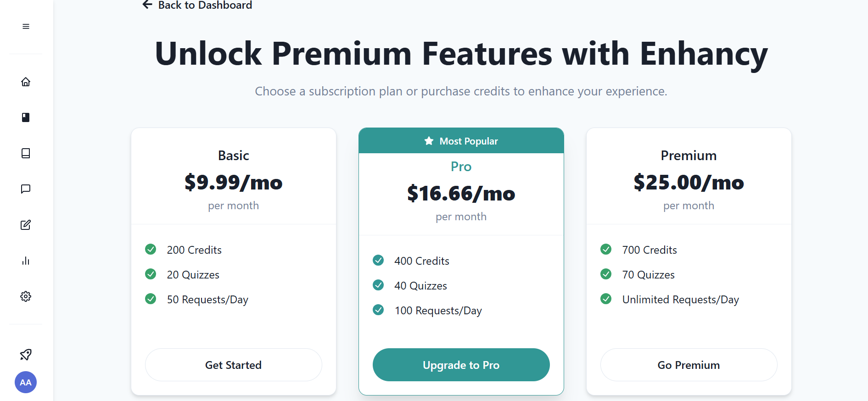Click the checkmark beside Unlimited Requests/Day

[x=606, y=299]
